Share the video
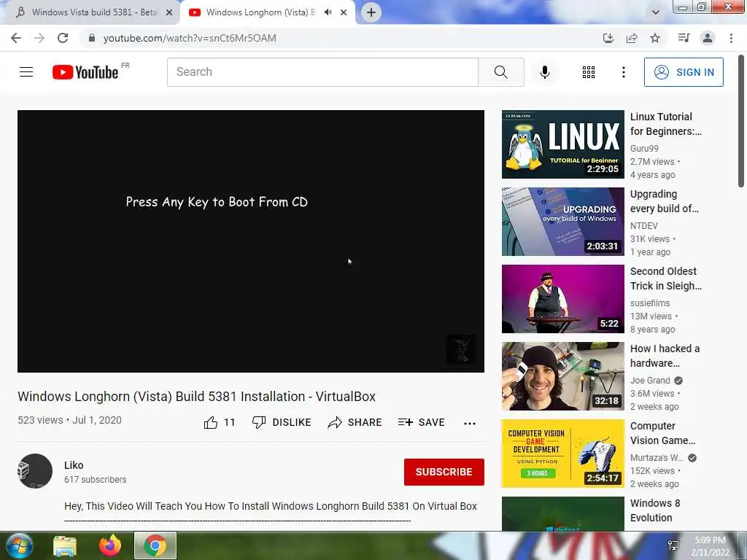747x560 pixels. point(355,422)
